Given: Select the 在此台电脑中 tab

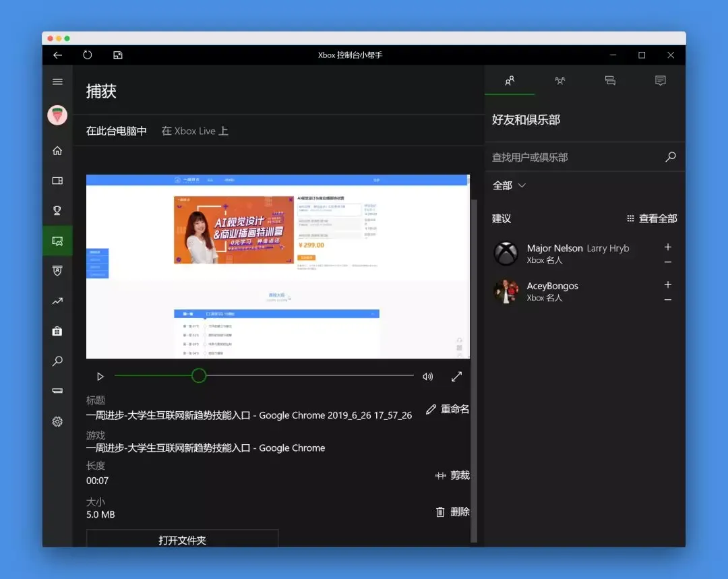Looking at the screenshot, I should pos(116,131).
